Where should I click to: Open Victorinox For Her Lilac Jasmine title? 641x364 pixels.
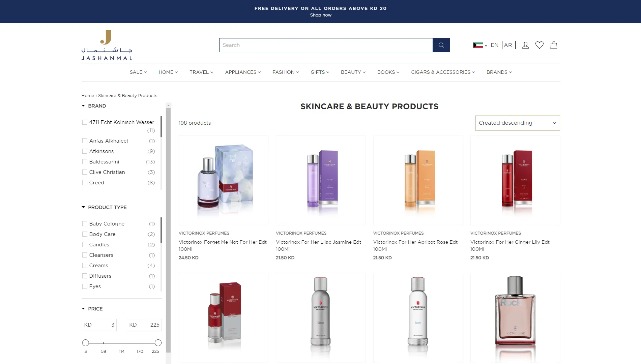click(x=318, y=246)
